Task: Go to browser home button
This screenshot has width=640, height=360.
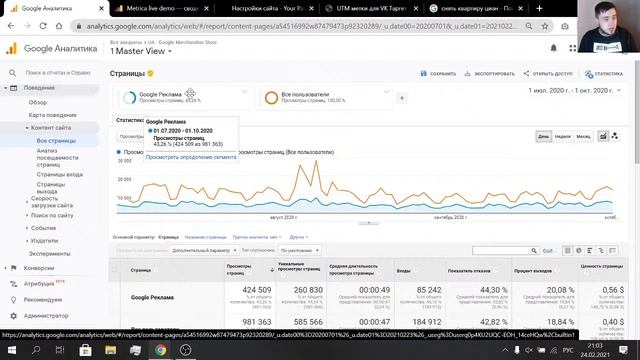Action: coord(59,26)
